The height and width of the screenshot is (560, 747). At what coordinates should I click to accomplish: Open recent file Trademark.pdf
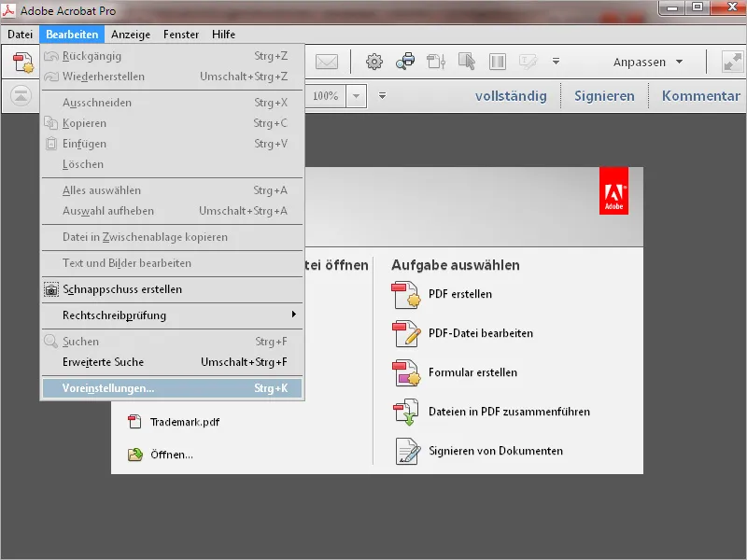pyautogui.click(x=185, y=422)
